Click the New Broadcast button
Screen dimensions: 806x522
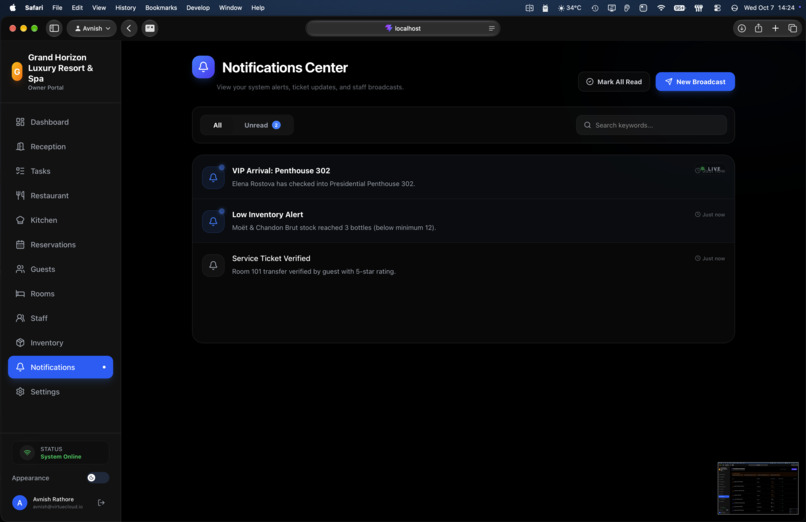click(x=695, y=82)
